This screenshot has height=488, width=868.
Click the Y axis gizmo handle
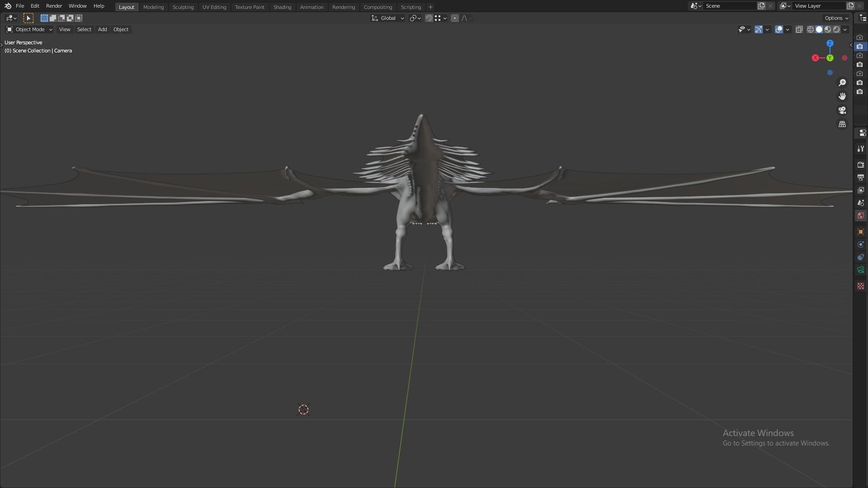click(x=830, y=58)
